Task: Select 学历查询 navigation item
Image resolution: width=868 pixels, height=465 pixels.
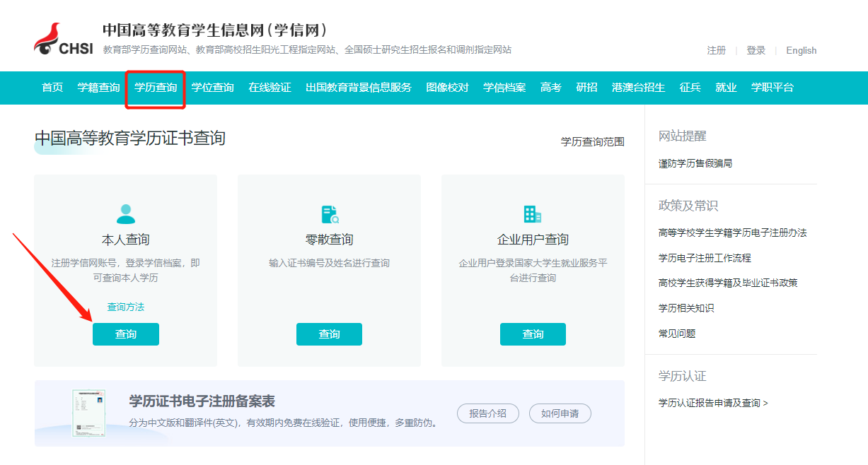Action: [x=156, y=88]
